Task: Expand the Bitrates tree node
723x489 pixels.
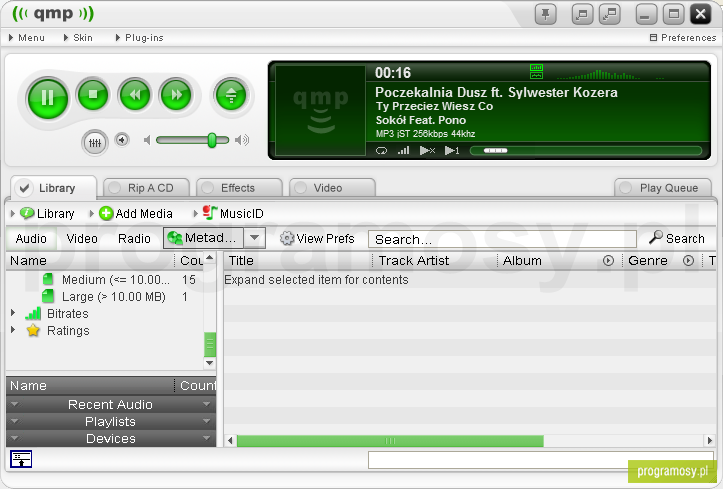Action: (13, 313)
